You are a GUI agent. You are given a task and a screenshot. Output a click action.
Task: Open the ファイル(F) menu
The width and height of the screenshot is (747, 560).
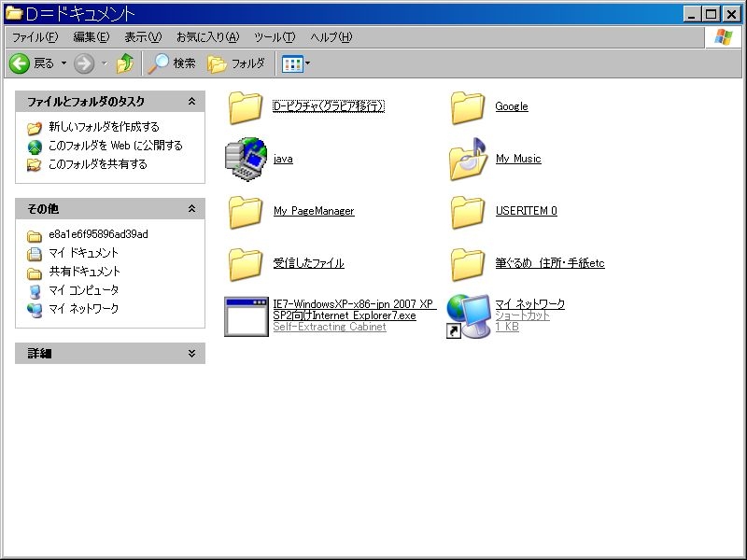coord(35,37)
